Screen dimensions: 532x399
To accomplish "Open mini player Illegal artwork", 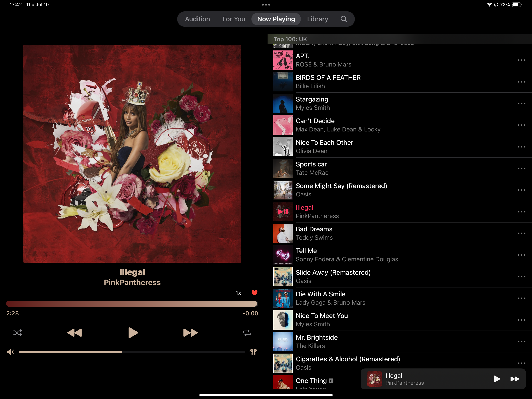I will coord(374,379).
